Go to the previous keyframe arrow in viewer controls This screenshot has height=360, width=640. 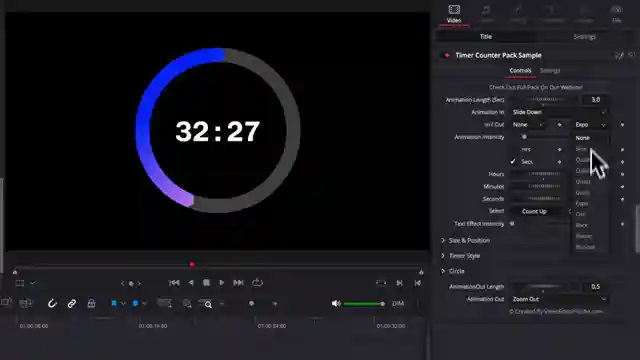122,283
